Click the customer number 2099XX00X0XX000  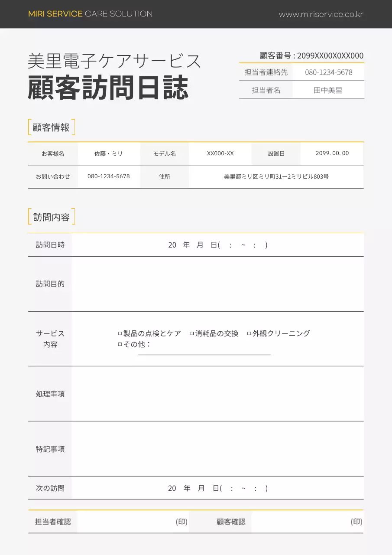point(329,55)
